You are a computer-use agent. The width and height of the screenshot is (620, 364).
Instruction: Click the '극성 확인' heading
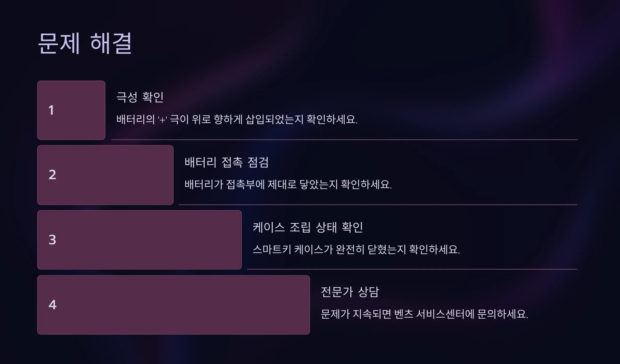(x=140, y=97)
